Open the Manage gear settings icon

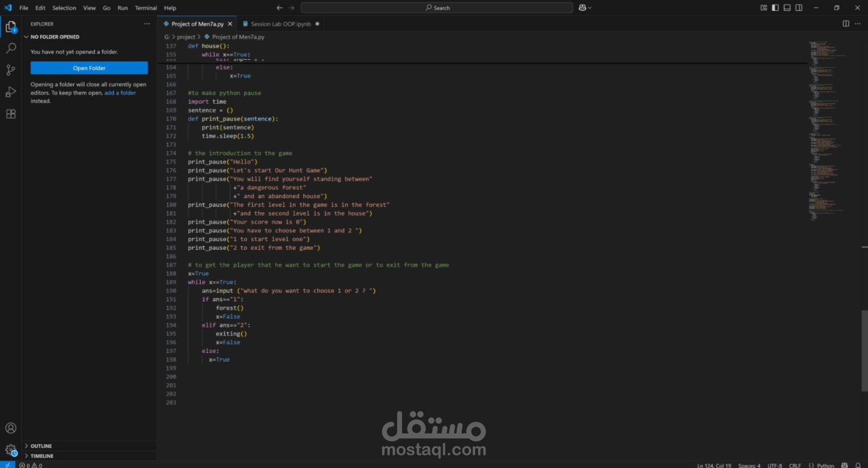pos(10,450)
